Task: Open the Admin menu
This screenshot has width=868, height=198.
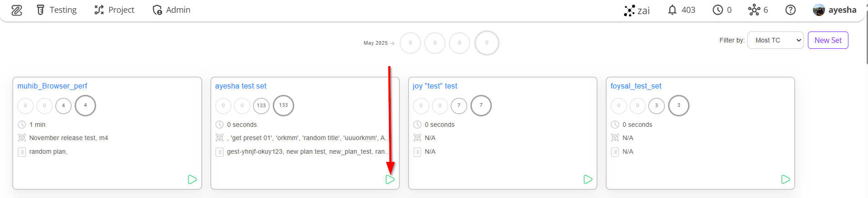Action: 171,10
